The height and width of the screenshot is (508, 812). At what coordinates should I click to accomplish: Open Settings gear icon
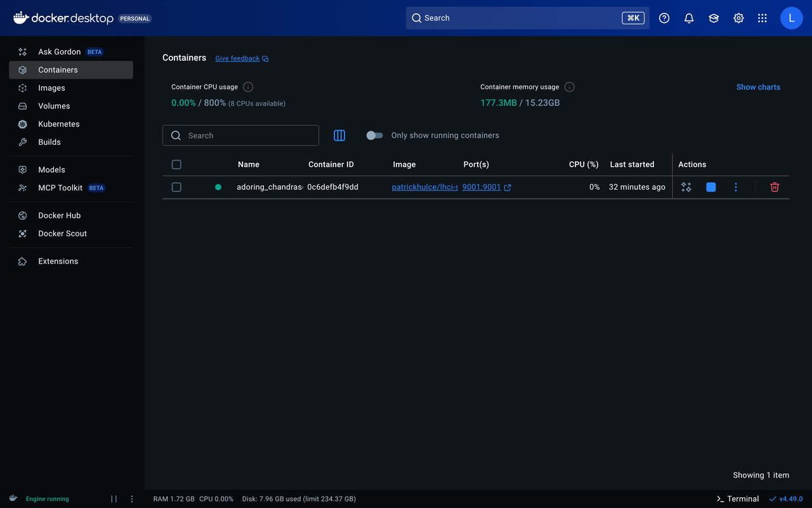(x=738, y=18)
